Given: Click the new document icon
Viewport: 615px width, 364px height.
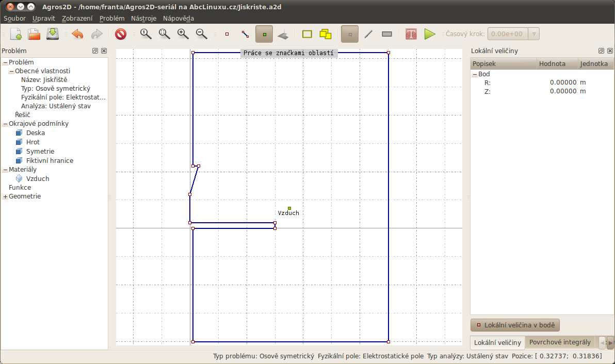Looking at the screenshot, I should pyautogui.click(x=15, y=34).
